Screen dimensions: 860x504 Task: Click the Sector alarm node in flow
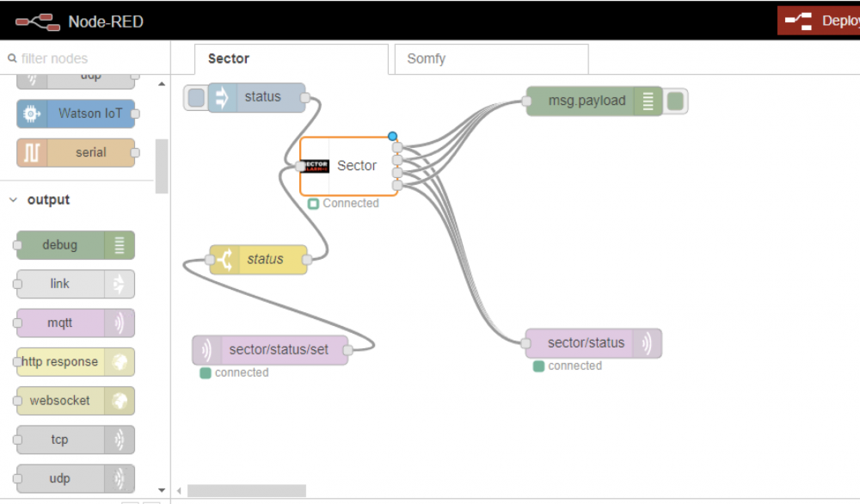coord(348,166)
